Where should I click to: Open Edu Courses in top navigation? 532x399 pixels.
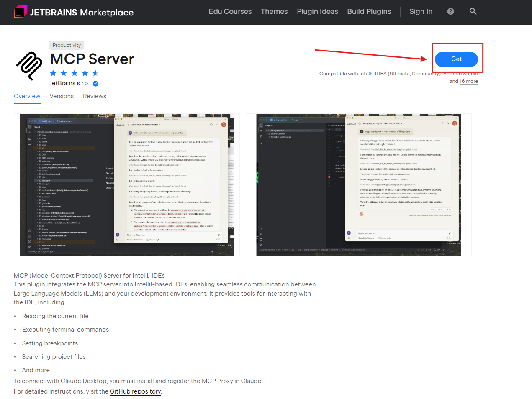pos(230,11)
